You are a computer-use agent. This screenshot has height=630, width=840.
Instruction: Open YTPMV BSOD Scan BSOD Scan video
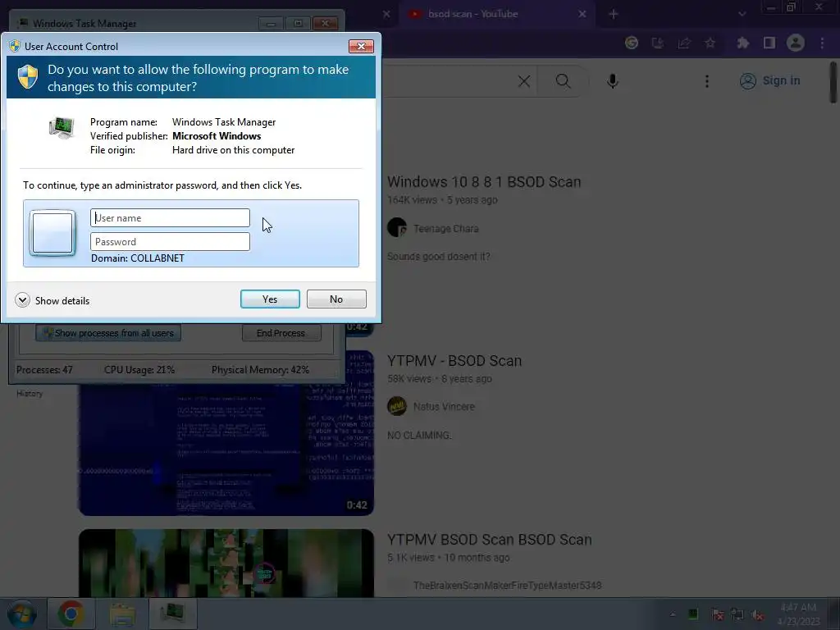click(489, 540)
